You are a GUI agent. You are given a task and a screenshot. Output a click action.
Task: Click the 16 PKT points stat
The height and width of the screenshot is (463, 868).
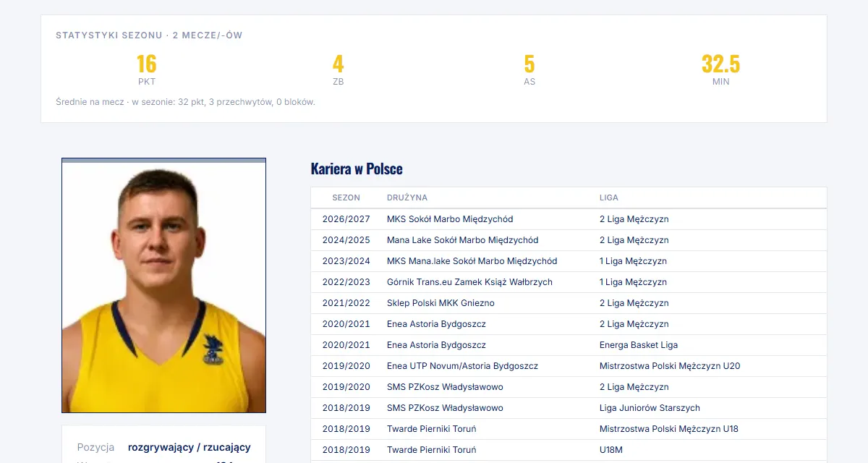(147, 69)
